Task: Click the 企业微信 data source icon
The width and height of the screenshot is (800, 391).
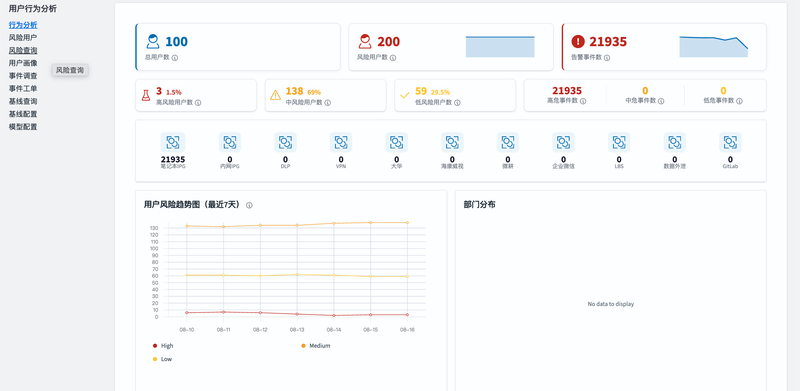Action: click(563, 142)
